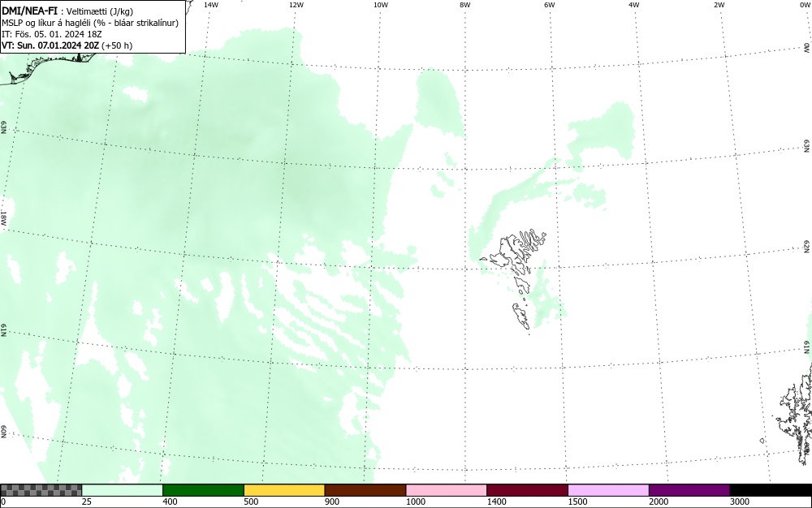The width and height of the screenshot is (812, 508).
Task: Click the legend value 900
Action: pos(332,502)
